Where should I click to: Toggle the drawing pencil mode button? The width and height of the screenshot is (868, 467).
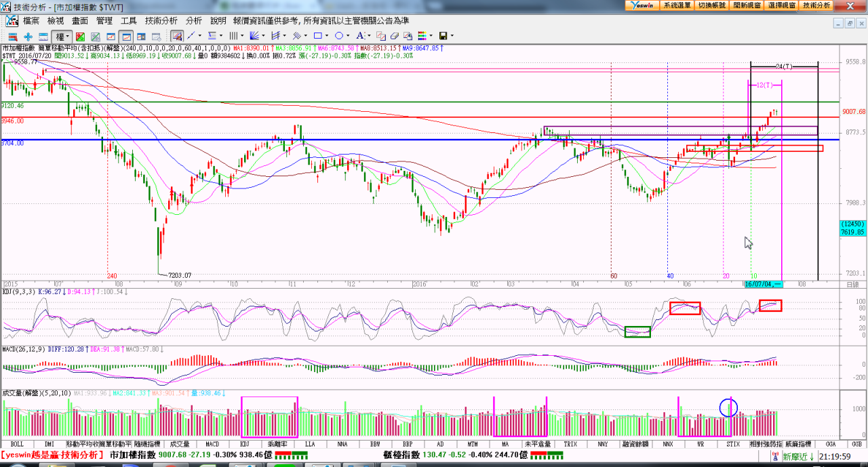[x=177, y=36]
